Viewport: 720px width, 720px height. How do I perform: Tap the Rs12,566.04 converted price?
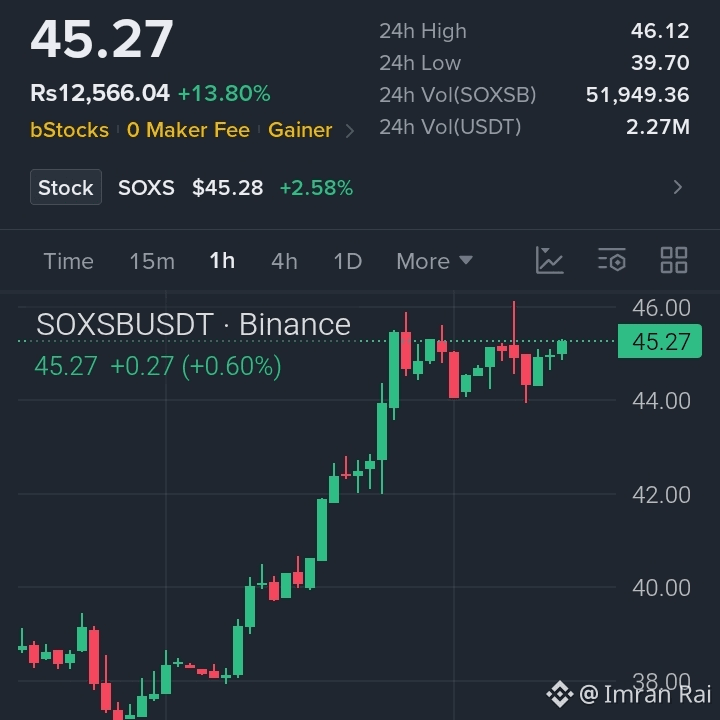[100, 93]
